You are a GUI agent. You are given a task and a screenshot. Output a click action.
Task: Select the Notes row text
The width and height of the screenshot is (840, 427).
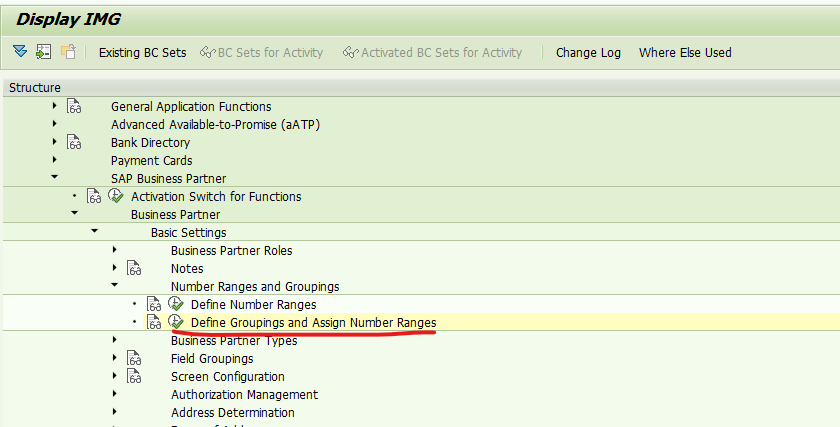point(187,268)
